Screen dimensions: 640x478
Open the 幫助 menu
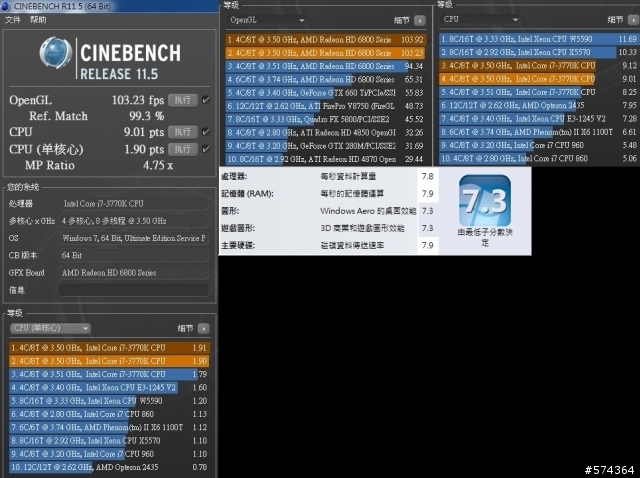pyautogui.click(x=38, y=19)
